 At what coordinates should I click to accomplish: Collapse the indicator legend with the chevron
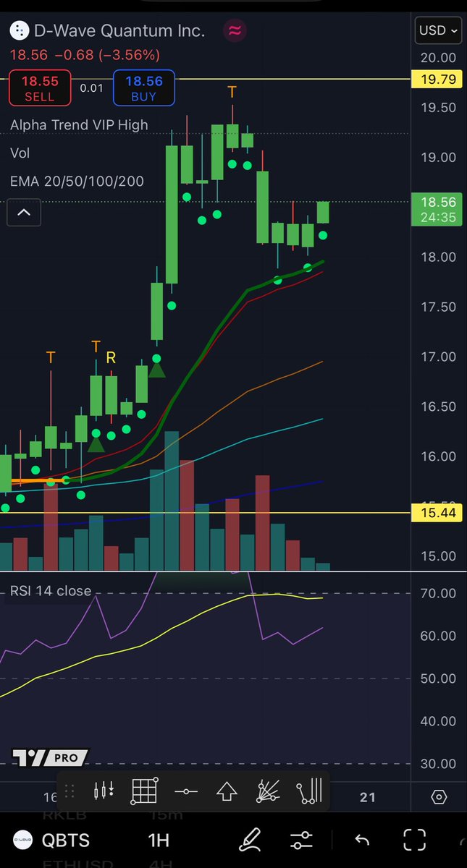(24, 213)
